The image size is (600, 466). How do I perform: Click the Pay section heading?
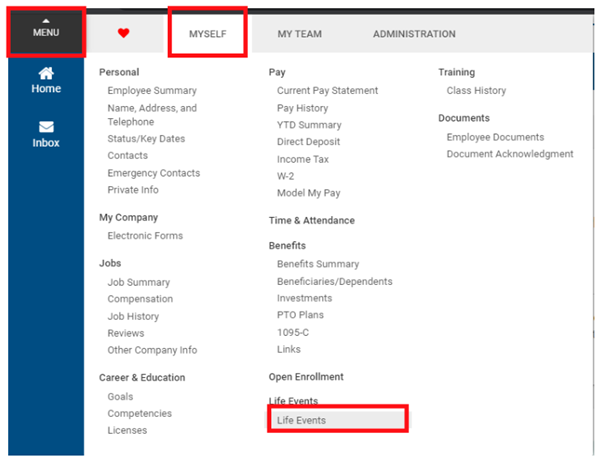coord(277,72)
